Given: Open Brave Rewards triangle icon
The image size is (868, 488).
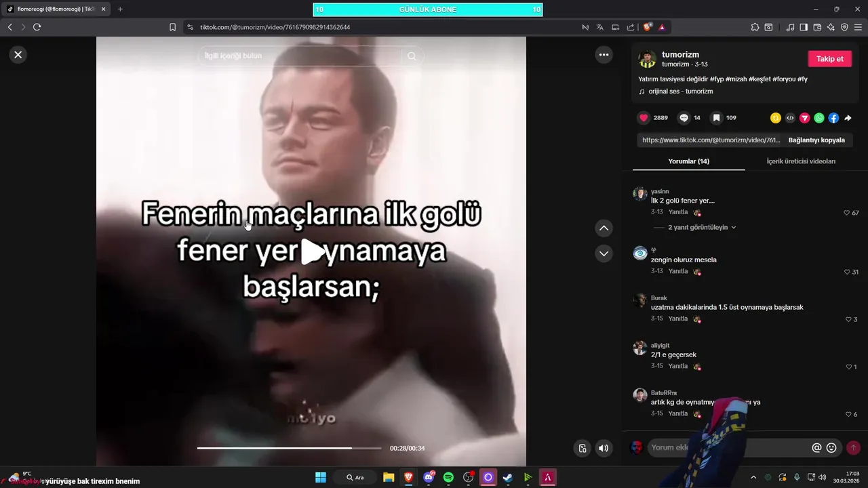Looking at the screenshot, I should pos(662,27).
